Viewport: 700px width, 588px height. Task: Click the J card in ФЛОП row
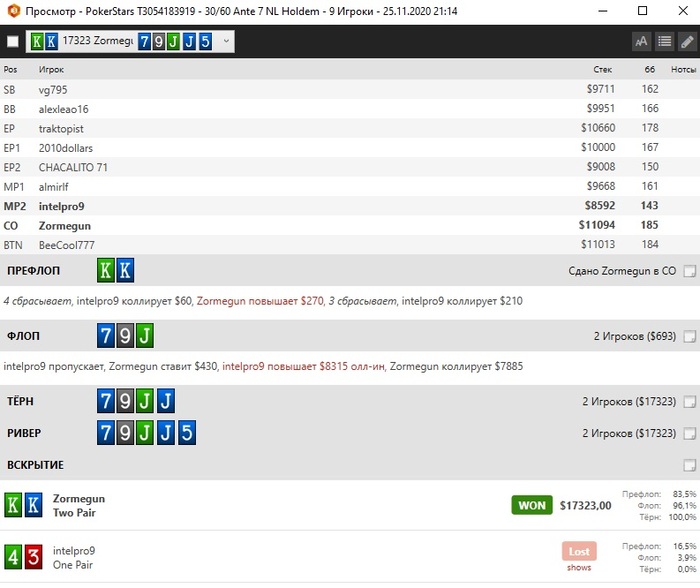[x=145, y=336]
